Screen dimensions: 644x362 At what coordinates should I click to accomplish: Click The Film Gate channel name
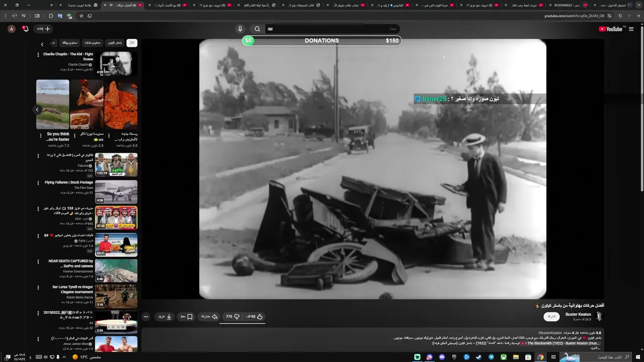coord(84,188)
